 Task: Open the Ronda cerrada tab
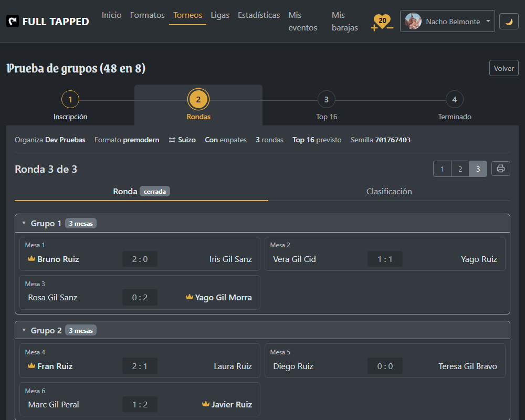point(141,191)
